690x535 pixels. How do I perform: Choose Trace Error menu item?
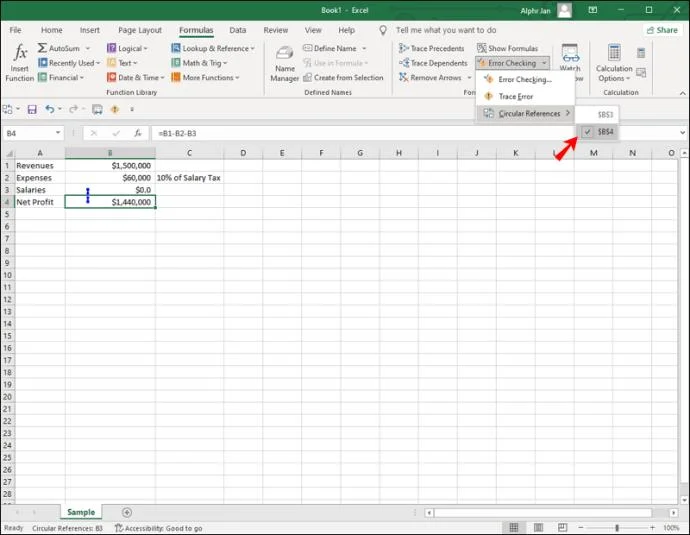(525, 96)
